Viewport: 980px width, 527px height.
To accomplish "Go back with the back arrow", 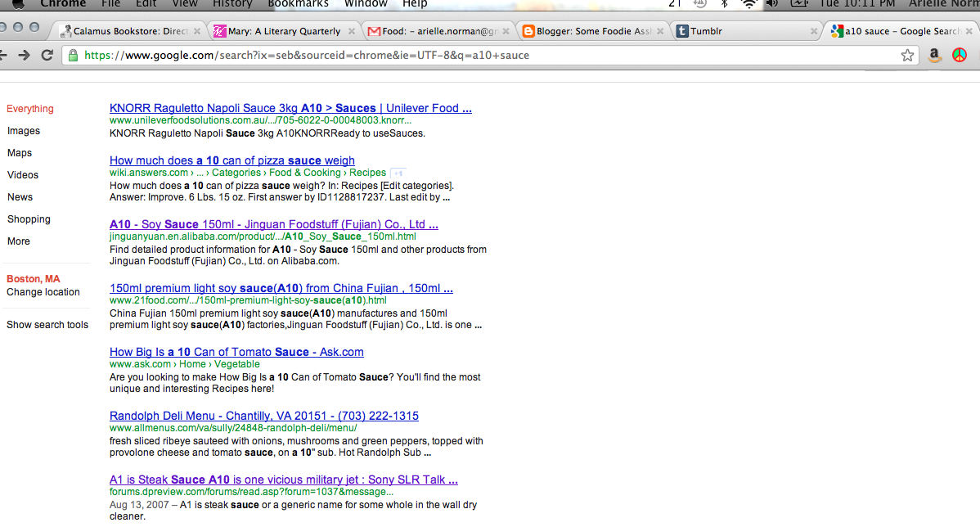I will click(3, 55).
